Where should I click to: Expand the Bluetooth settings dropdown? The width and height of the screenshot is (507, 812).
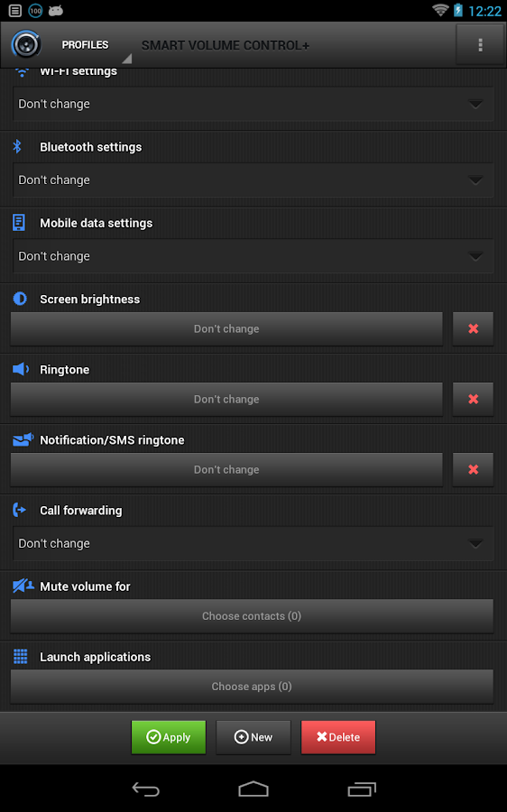pyautogui.click(x=253, y=180)
